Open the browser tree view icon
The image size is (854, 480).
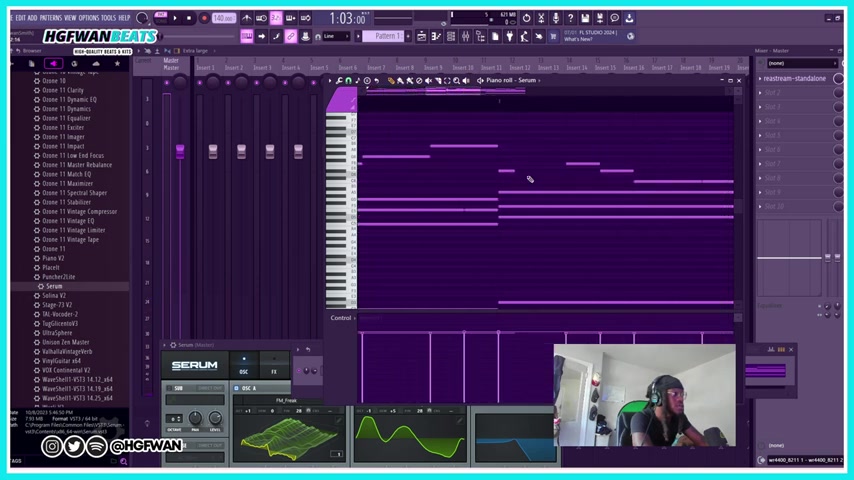[x=480, y=36]
